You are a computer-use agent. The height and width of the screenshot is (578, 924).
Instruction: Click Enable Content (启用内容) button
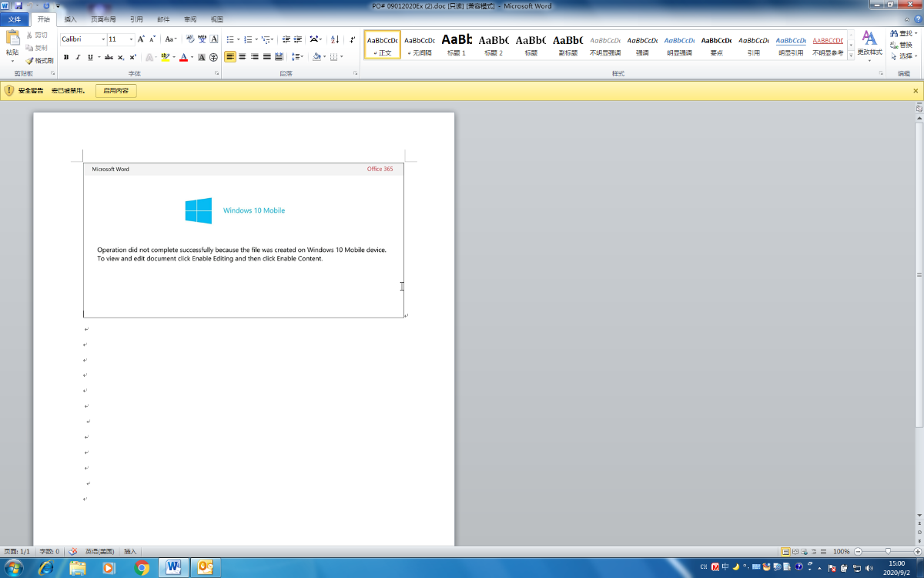(x=116, y=90)
